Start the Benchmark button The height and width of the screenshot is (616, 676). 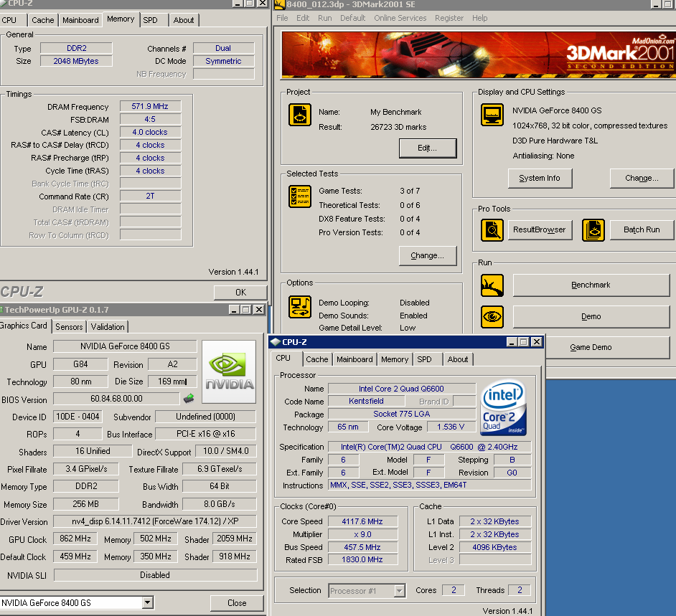(x=591, y=285)
